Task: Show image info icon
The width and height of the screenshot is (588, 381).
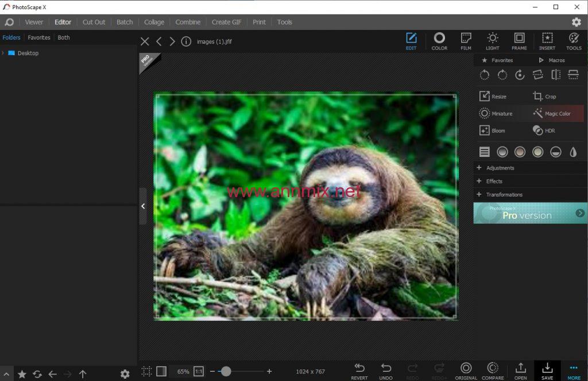Action: [x=186, y=41]
